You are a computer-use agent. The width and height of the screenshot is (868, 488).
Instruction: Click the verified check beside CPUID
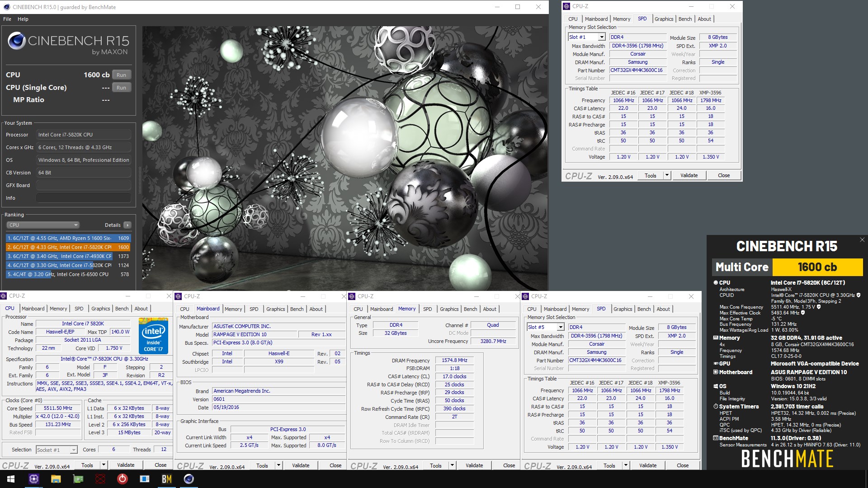point(859,295)
